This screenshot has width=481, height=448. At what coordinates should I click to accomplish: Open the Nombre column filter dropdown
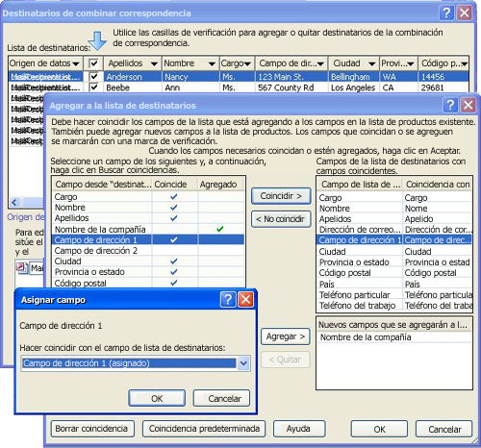coord(212,63)
